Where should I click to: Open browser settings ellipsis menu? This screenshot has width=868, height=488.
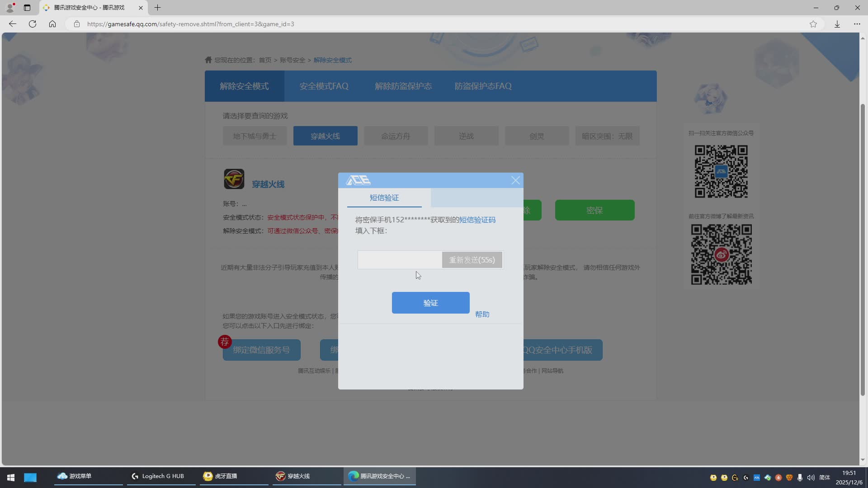(857, 24)
